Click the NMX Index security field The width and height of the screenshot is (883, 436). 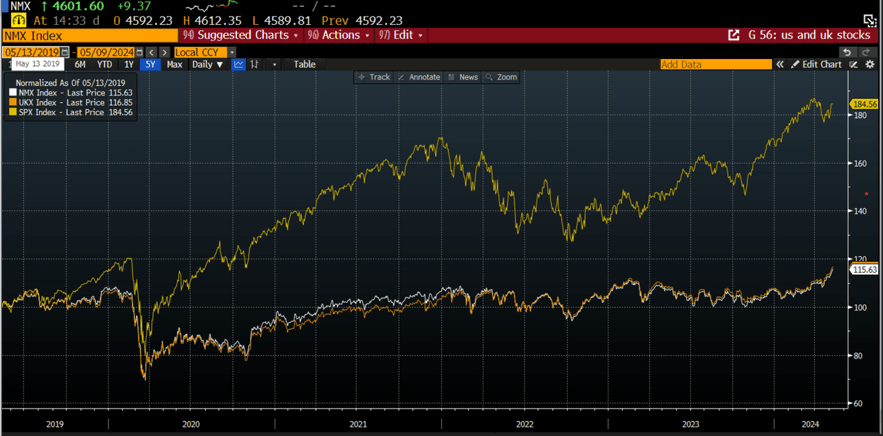click(90, 35)
